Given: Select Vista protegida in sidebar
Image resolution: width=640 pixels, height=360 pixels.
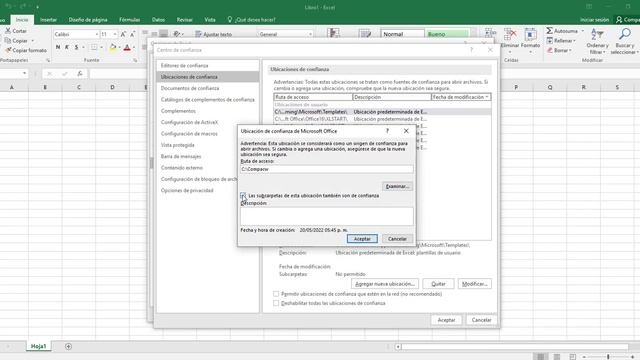Looking at the screenshot, I should tap(178, 145).
